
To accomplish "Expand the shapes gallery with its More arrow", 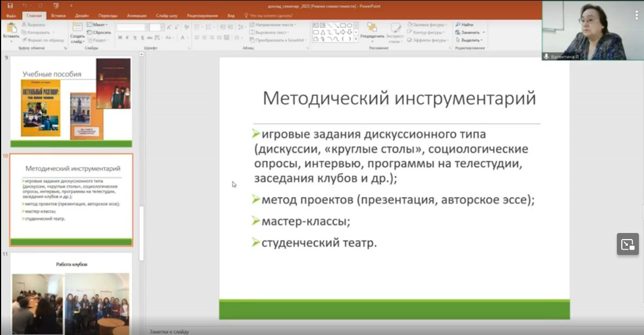I will tap(356, 39).
